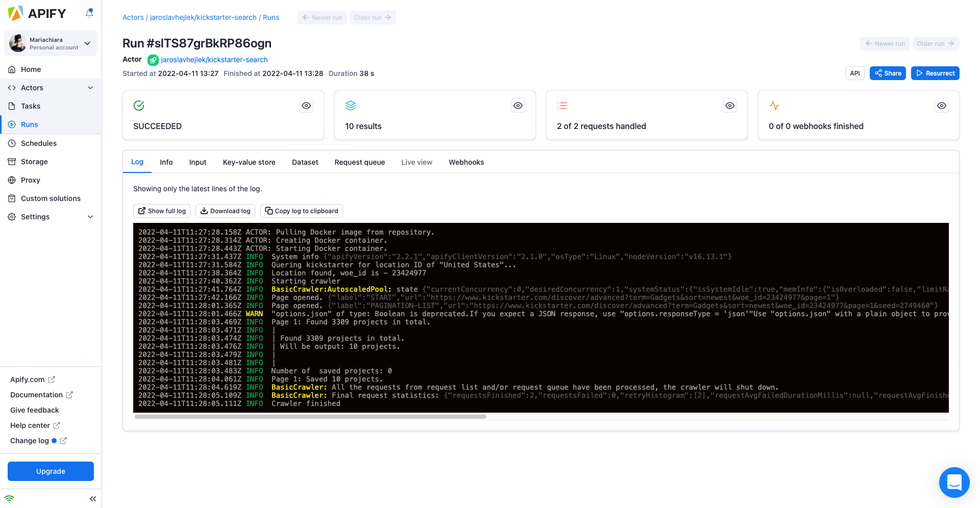Resurrect the run

click(x=935, y=73)
